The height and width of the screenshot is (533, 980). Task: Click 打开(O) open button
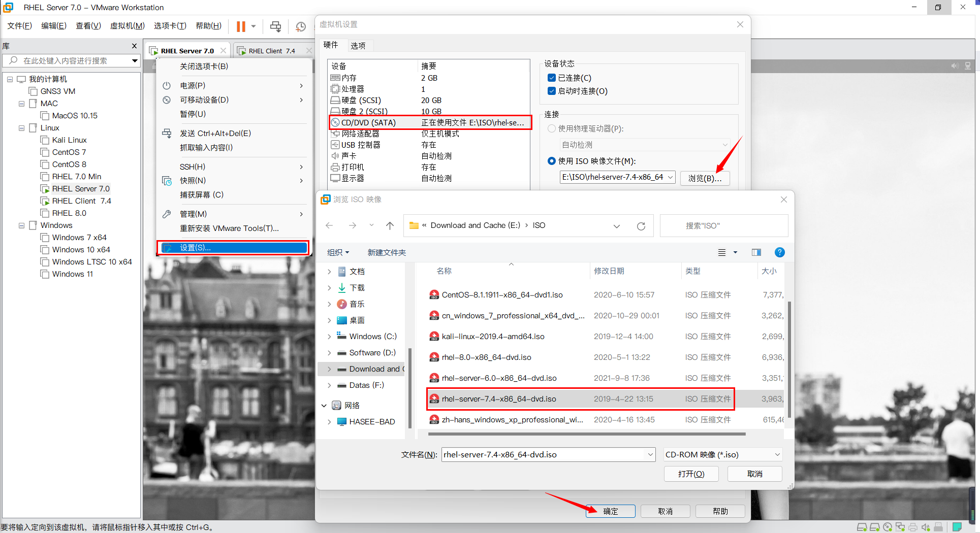pos(691,474)
